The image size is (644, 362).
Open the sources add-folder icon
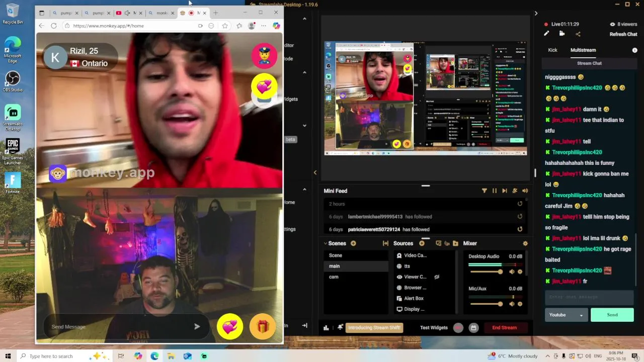[x=455, y=243]
